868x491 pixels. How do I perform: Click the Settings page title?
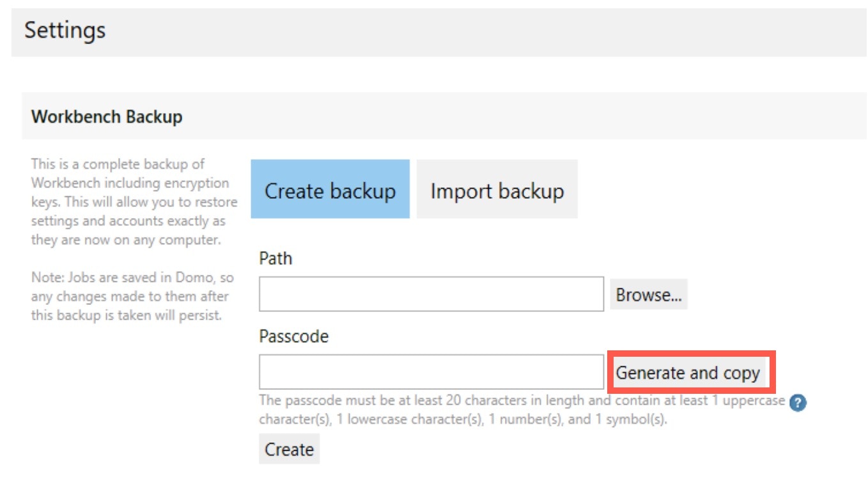click(65, 29)
